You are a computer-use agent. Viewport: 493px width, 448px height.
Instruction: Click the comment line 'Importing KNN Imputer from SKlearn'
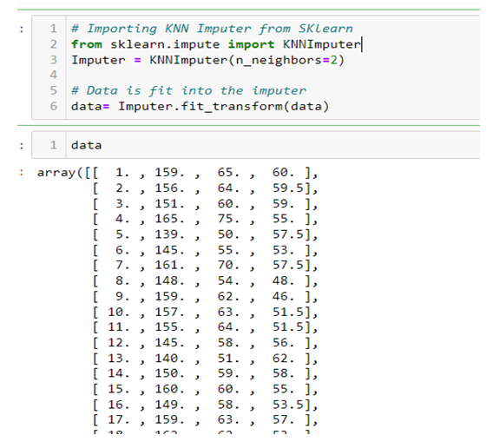point(213,29)
